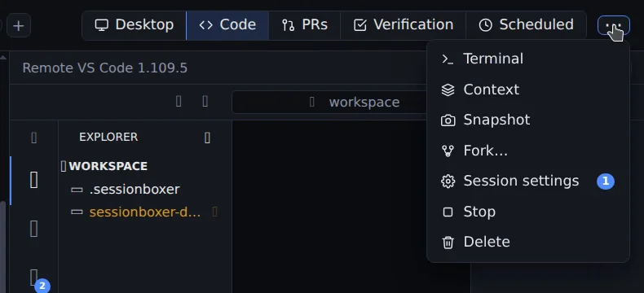644x293 pixels.
Task: Open the Desktop tab
Action: click(134, 25)
